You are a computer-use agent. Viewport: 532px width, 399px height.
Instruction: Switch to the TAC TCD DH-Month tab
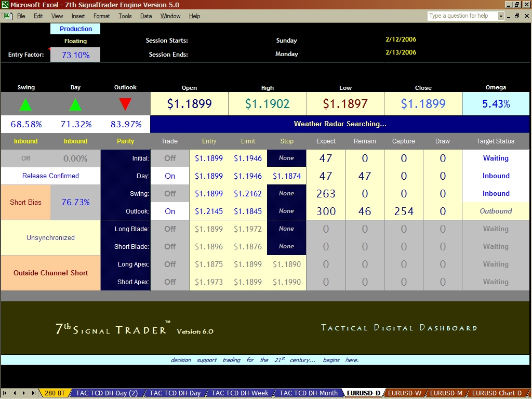click(308, 393)
